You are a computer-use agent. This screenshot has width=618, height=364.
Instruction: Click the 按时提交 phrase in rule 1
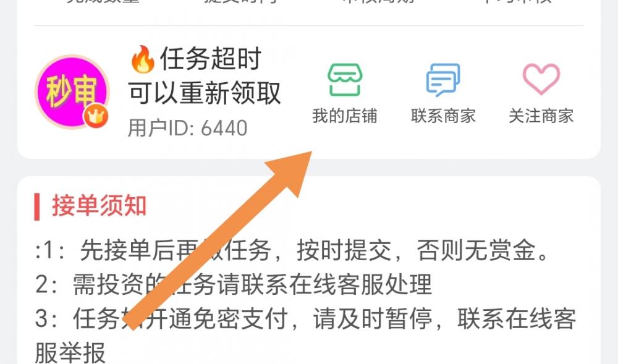click(x=344, y=250)
